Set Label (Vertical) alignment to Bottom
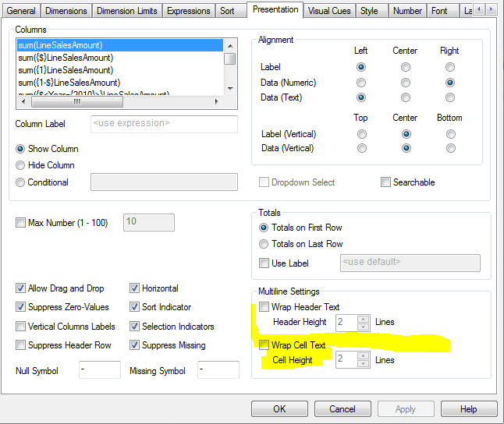This screenshot has height=424, width=504. click(451, 134)
